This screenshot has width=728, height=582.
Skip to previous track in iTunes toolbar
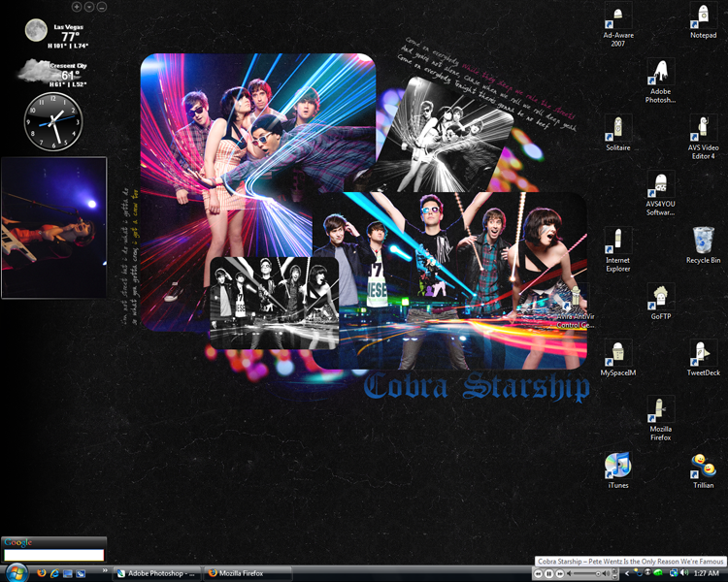(x=538, y=573)
